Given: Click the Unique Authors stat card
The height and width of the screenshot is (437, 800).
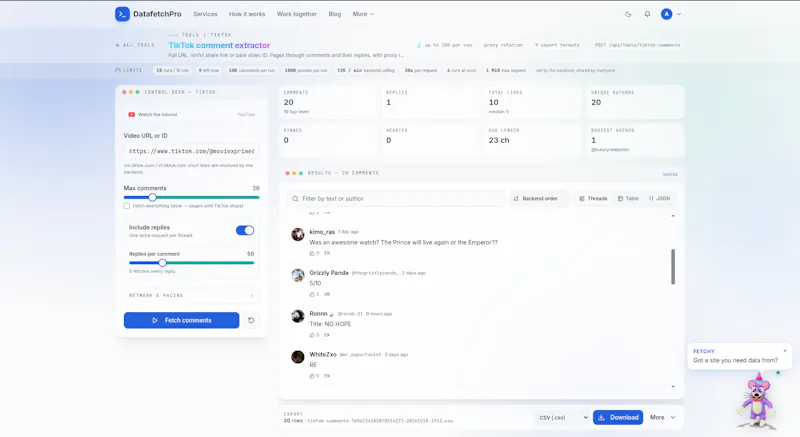Looking at the screenshot, I should pyautogui.click(x=635, y=102).
